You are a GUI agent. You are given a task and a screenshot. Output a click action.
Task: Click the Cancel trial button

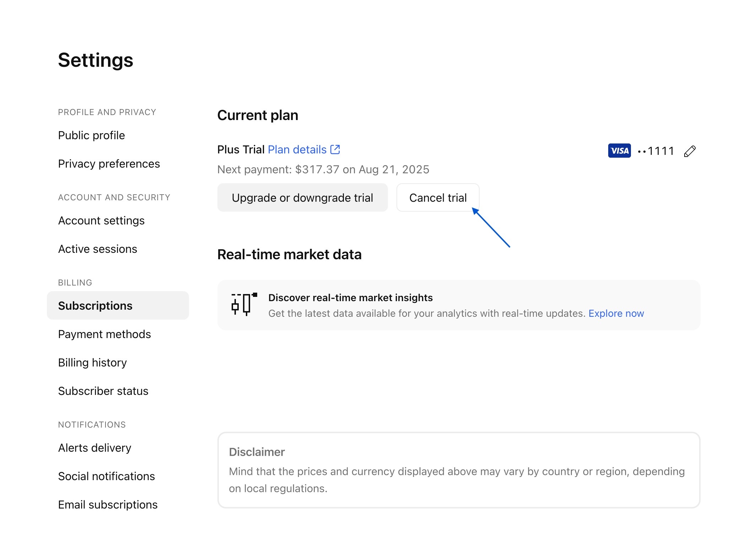(438, 198)
